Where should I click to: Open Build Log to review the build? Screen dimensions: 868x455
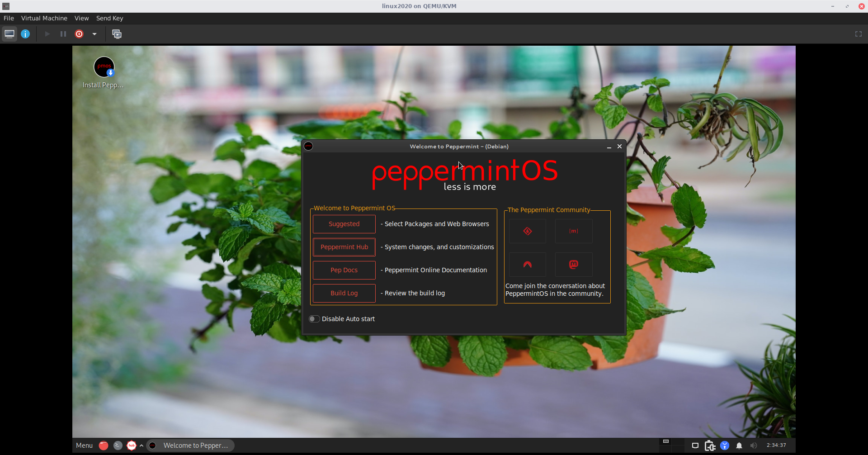tap(344, 293)
